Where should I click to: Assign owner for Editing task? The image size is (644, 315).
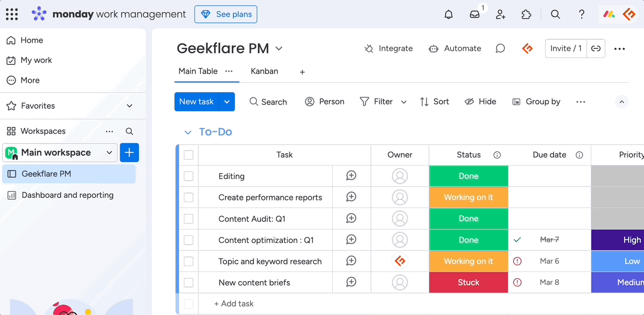coord(400,176)
